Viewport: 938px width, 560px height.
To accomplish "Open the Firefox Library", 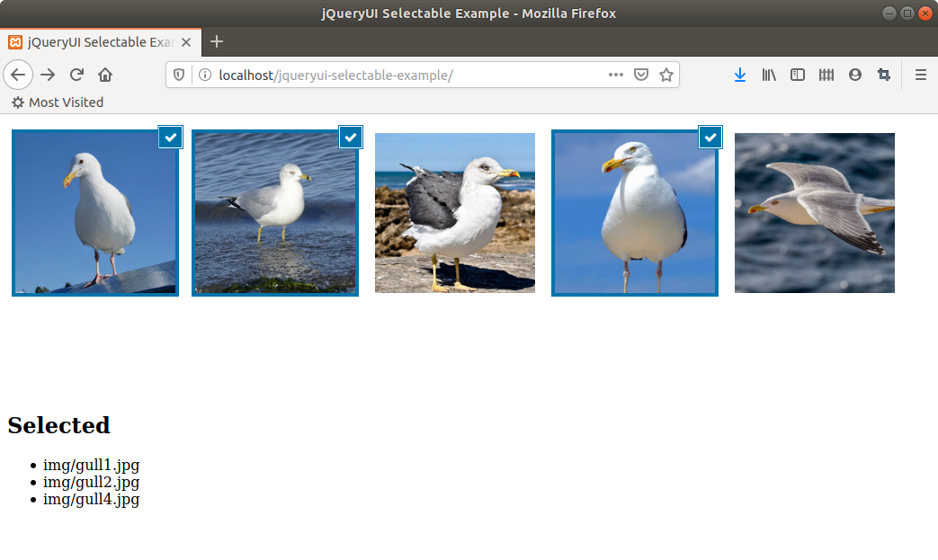I will (769, 75).
